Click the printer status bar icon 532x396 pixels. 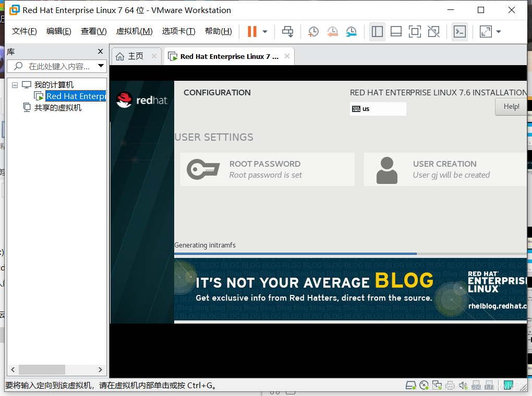[x=450, y=386]
